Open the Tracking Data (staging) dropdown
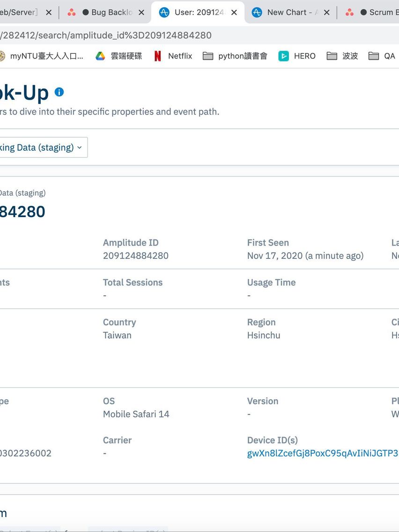 tap(43, 147)
